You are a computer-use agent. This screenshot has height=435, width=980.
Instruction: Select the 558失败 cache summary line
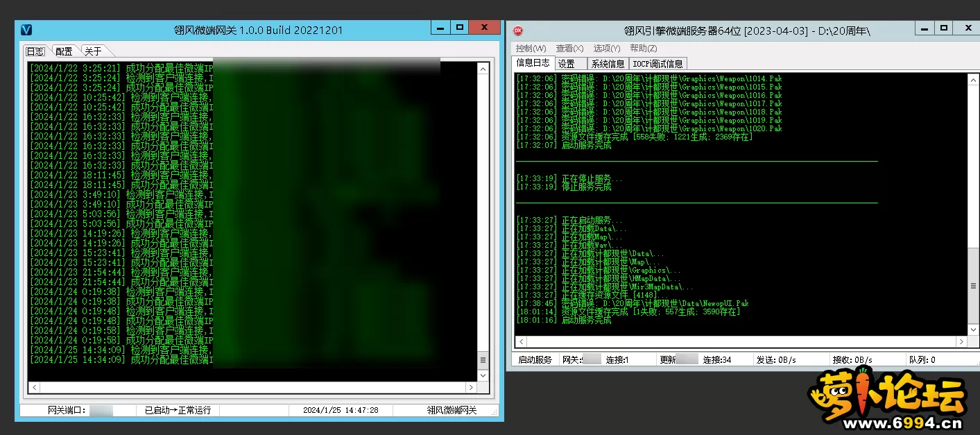635,137
